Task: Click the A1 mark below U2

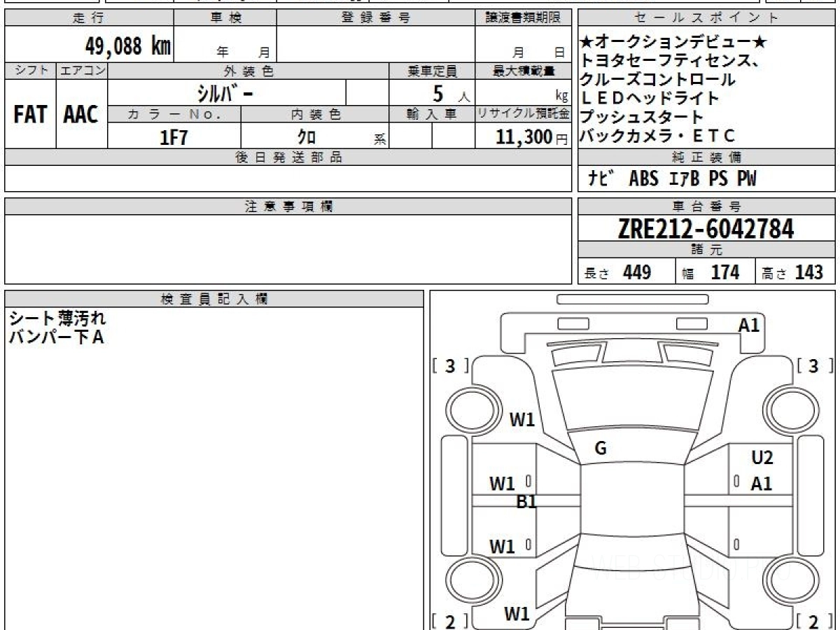Action: click(x=762, y=484)
